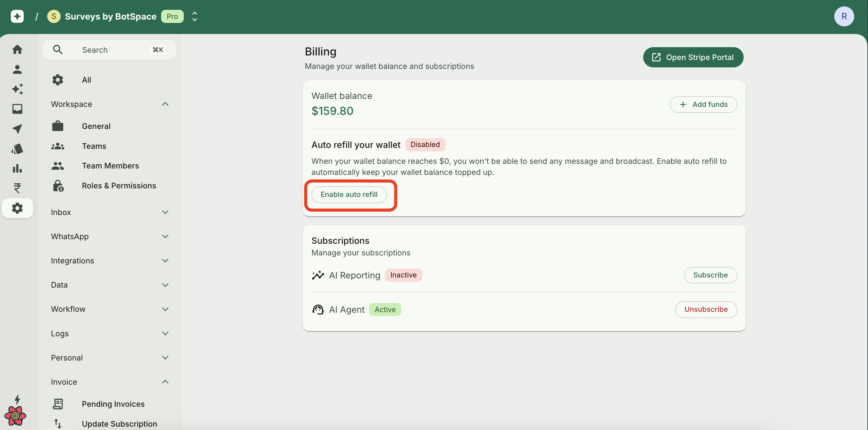Image resolution: width=868 pixels, height=430 pixels.
Task: Open the inbox tray icon
Action: coord(17,109)
